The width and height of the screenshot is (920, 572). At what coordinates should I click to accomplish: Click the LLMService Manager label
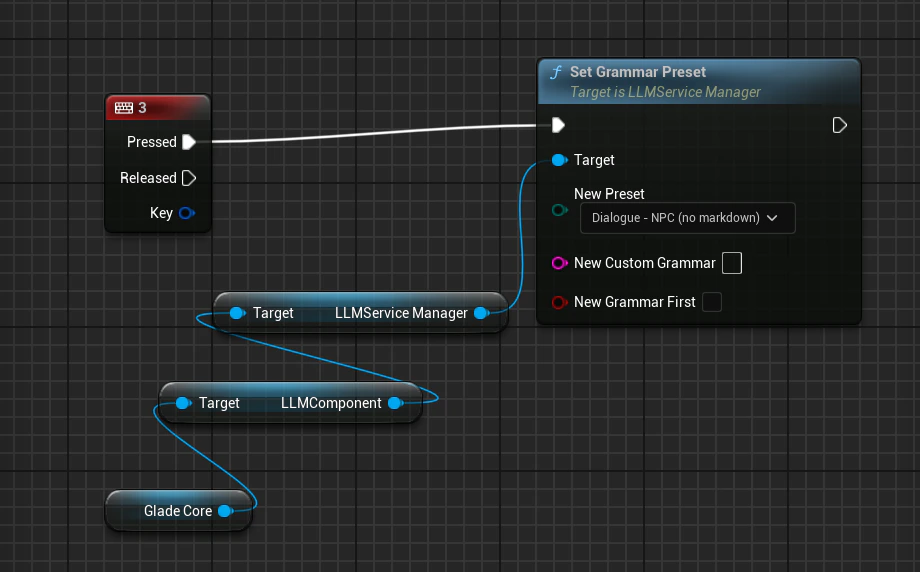pos(401,313)
